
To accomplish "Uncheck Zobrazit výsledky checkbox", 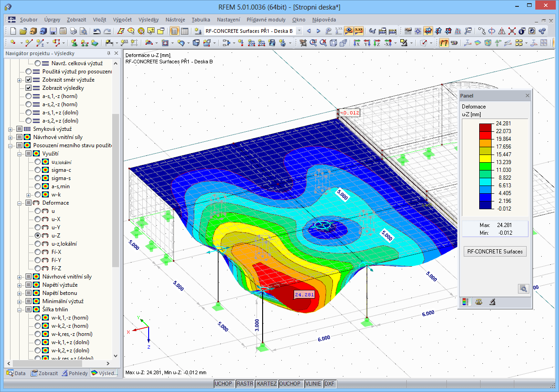I will pos(28,88).
